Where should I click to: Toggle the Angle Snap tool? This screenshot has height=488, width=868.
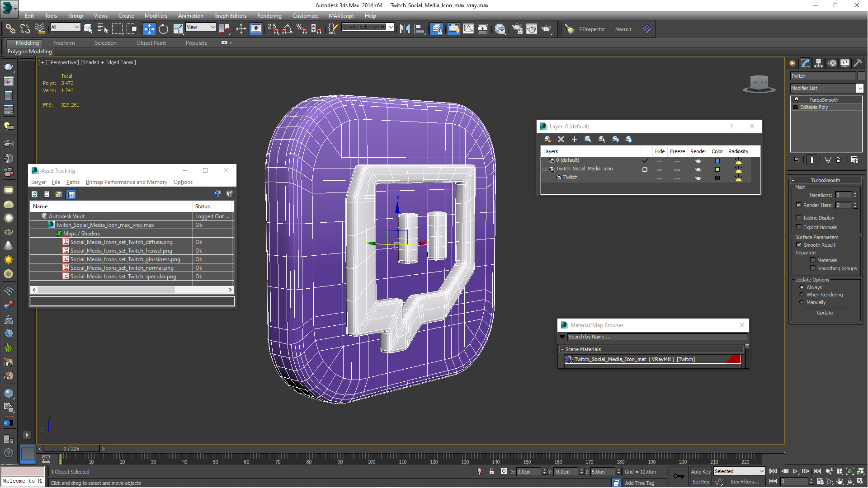pos(287,29)
